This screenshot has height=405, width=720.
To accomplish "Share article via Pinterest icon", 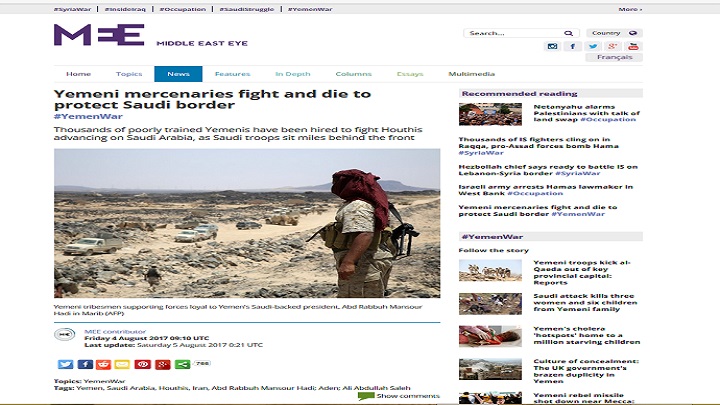I will (x=142, y=364).
